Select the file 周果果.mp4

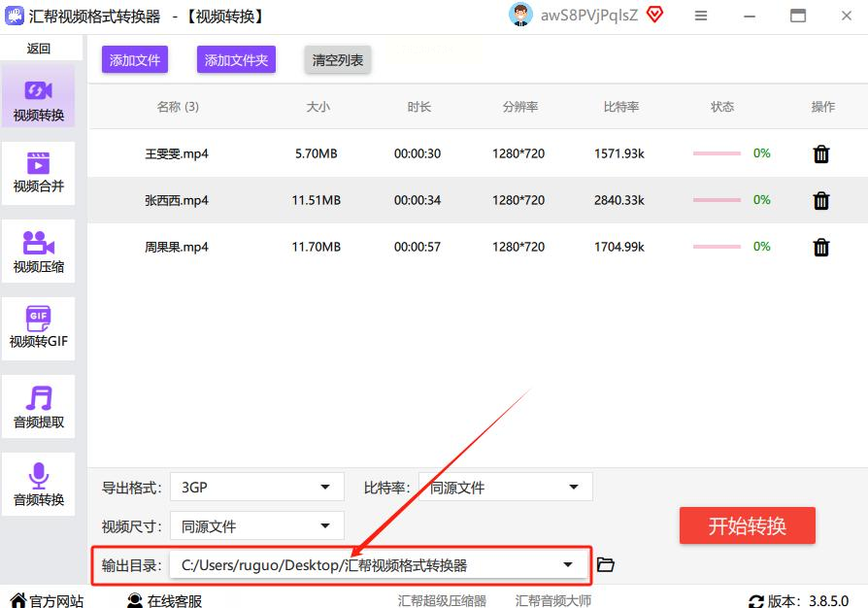[x=177, y=247]
